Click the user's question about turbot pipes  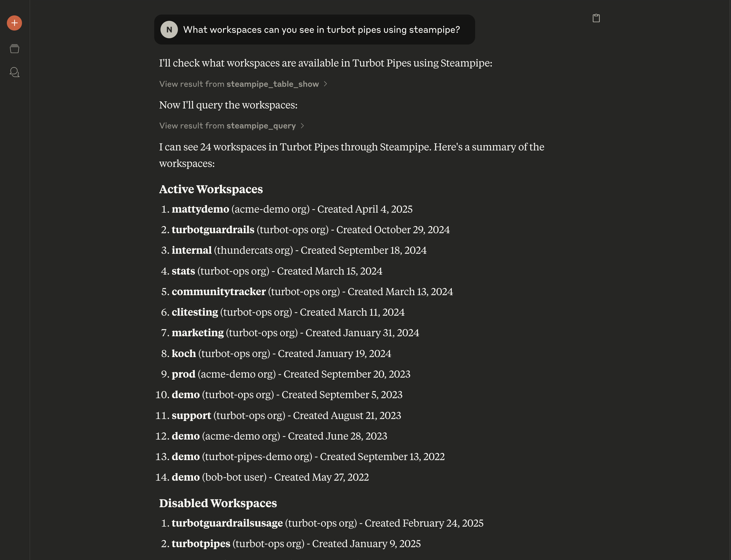[321, 30]
